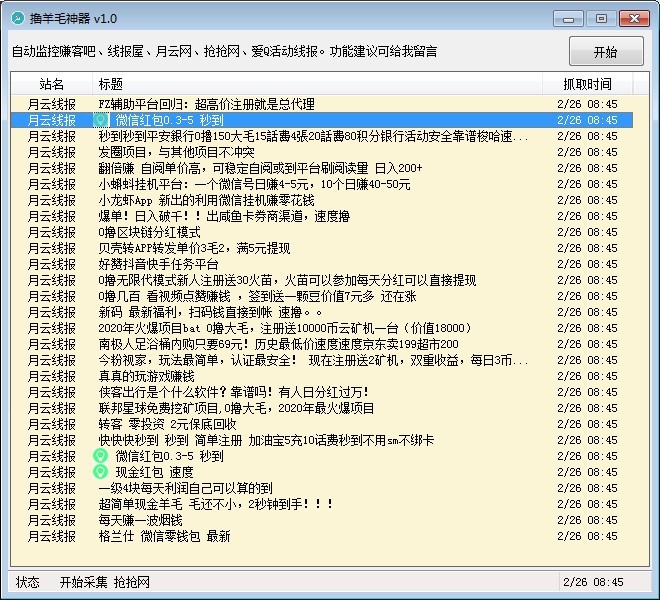The height and width of the screenshot is (600, 660).
Task: Click the 状态 label in status bar
Action: [27, 582]
